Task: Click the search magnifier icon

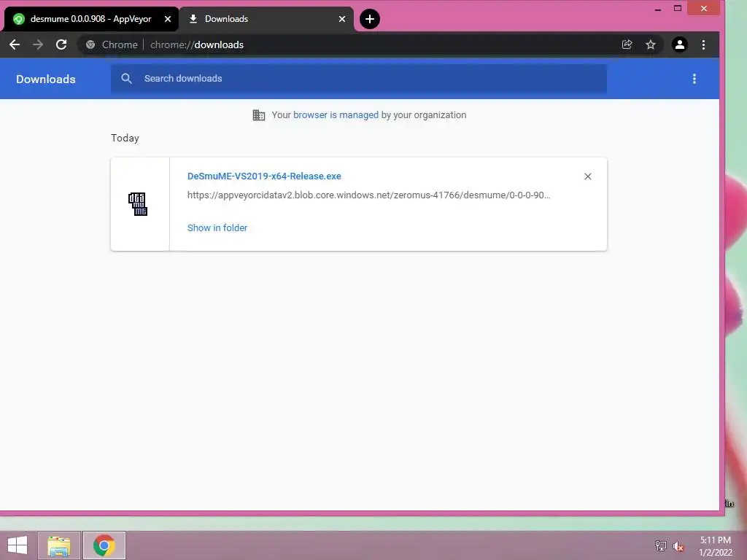Action: [126, 79]
